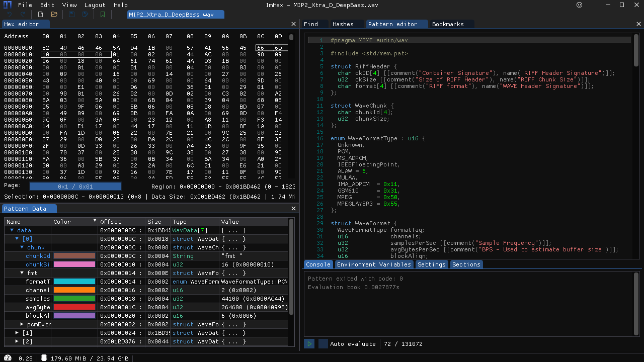The width and height of the screenshot is (644, 362).
Task: Click the Undo arrow icon
Action: pyautogui.click(x=9, y=15)
